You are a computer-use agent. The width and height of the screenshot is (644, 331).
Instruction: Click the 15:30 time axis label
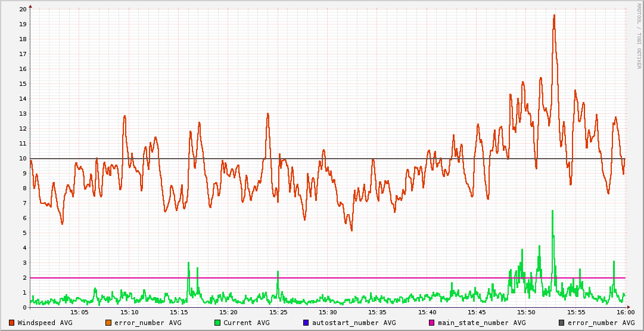point(328,313)
